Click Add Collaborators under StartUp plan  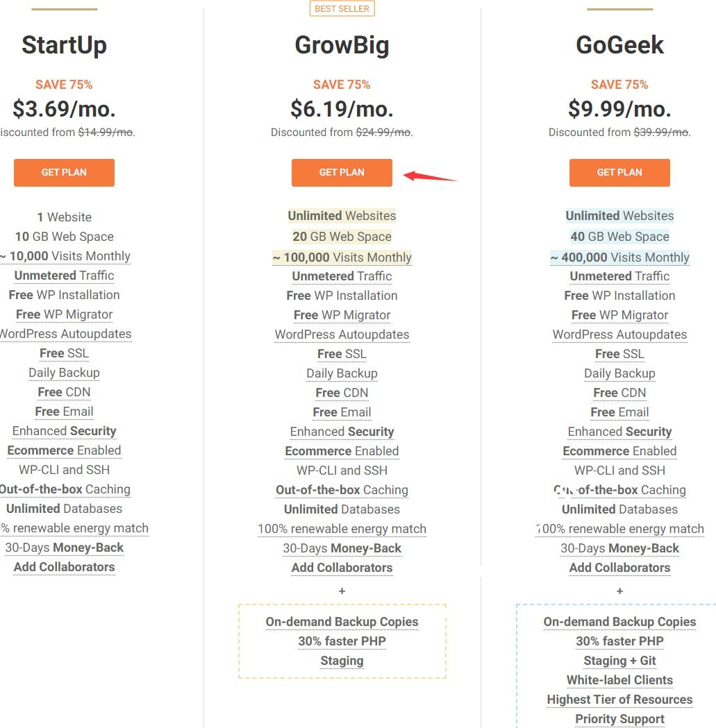pyautogui.click(x=64, y=567)
